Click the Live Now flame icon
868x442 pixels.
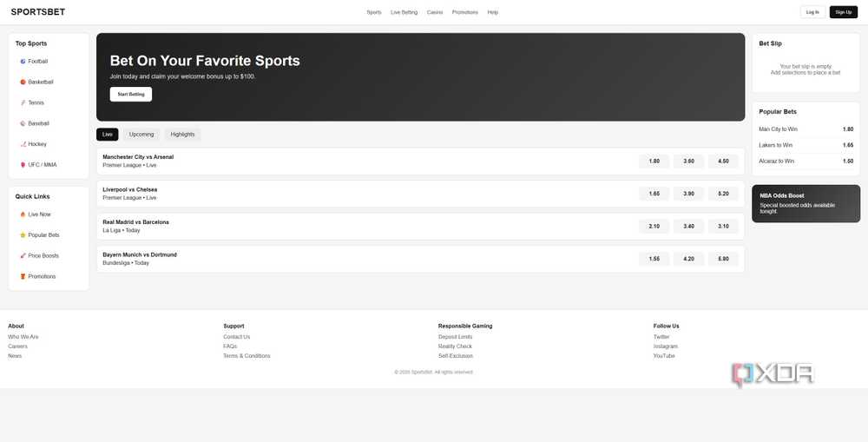click(x=23, y=214)
